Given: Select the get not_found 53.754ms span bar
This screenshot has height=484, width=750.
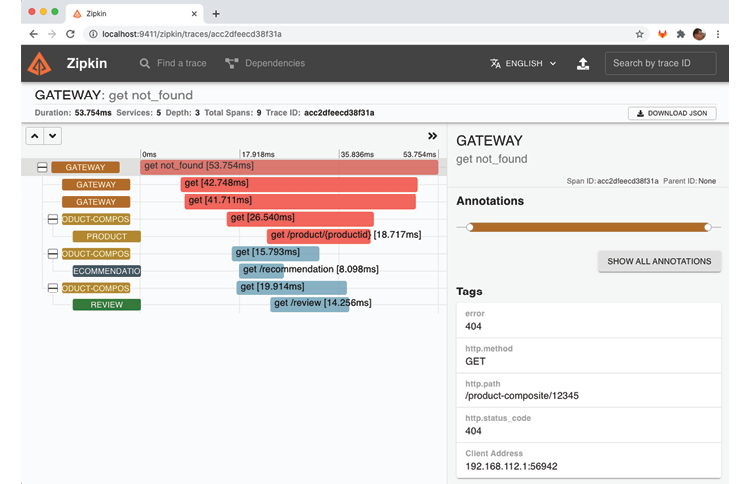Looking at the screenshot, I should tap(289, 166).
